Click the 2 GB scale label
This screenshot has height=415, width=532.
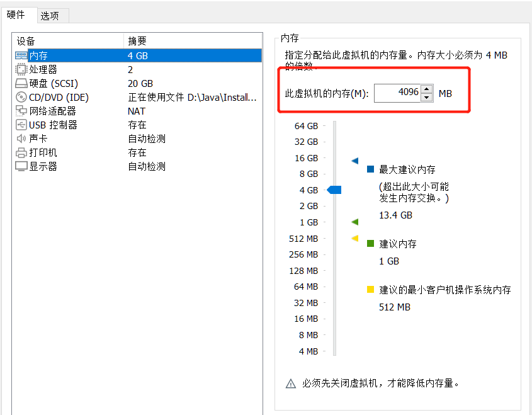tap(308, 206)
